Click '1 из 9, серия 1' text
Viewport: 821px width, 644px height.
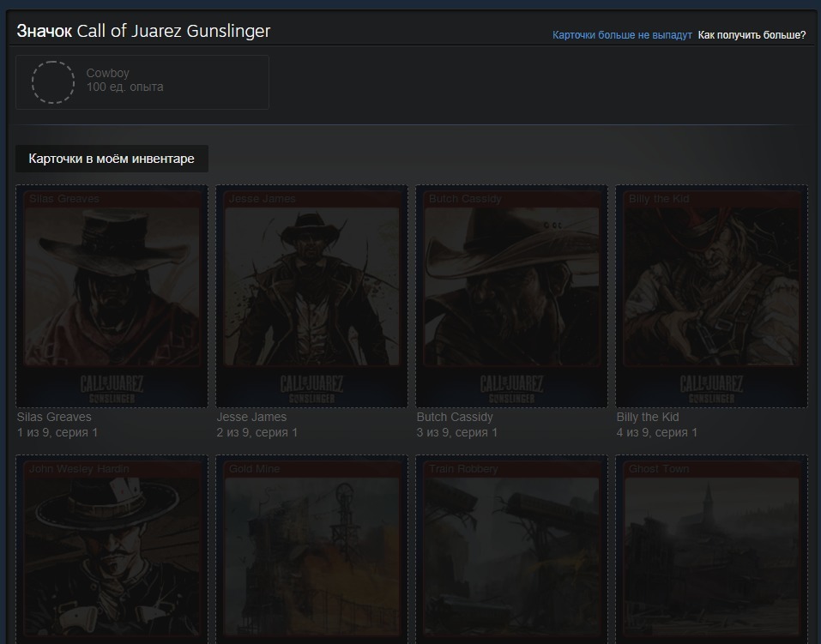(57, 432)
